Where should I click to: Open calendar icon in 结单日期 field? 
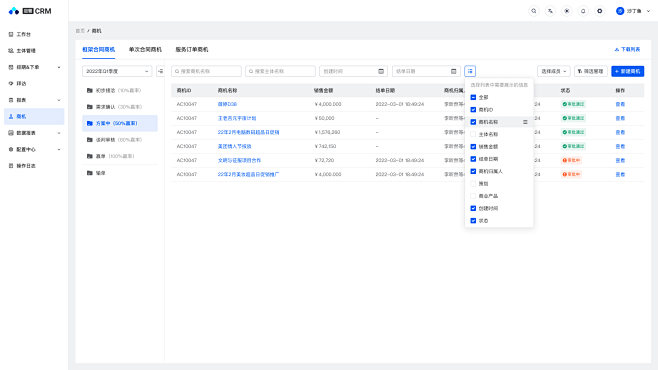(x=454, y=71)
